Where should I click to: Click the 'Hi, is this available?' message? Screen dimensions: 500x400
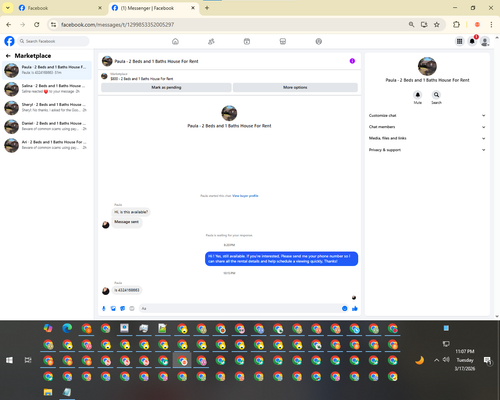coord(131,212)
